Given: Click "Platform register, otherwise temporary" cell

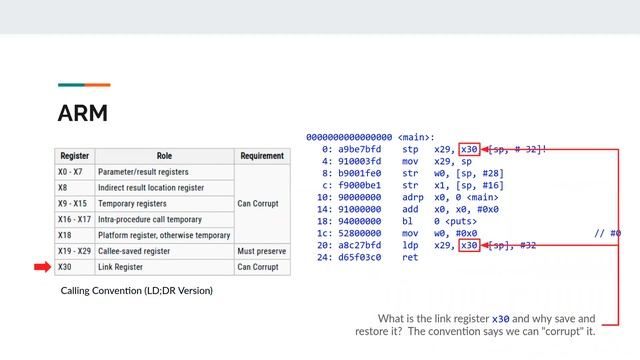Looking at the screenshot, I should pyautogui.click(x=164, y=236).
